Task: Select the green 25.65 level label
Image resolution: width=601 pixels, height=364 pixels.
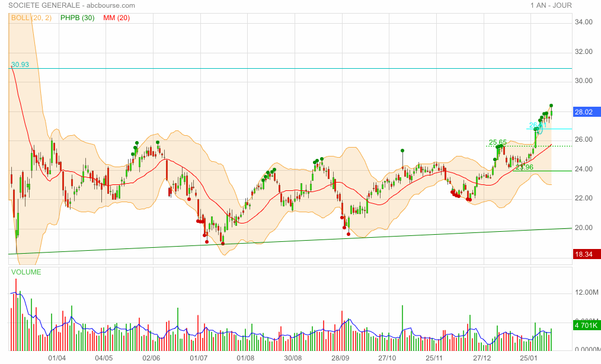Action: (497, 142)
